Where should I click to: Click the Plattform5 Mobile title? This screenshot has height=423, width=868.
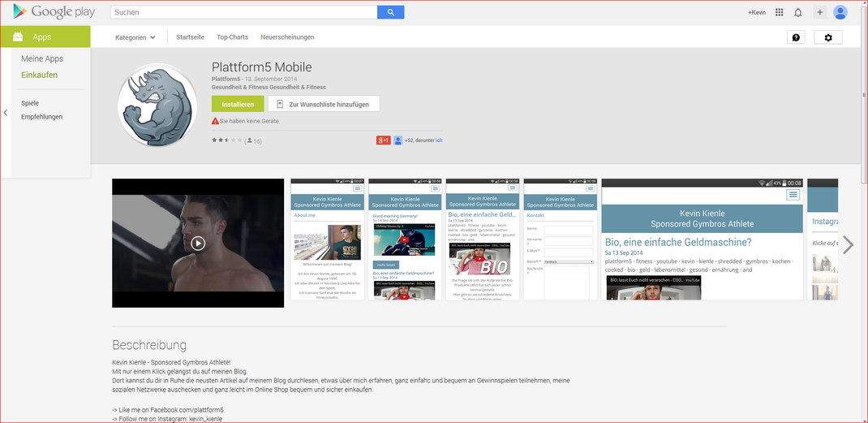pos(262,67)
